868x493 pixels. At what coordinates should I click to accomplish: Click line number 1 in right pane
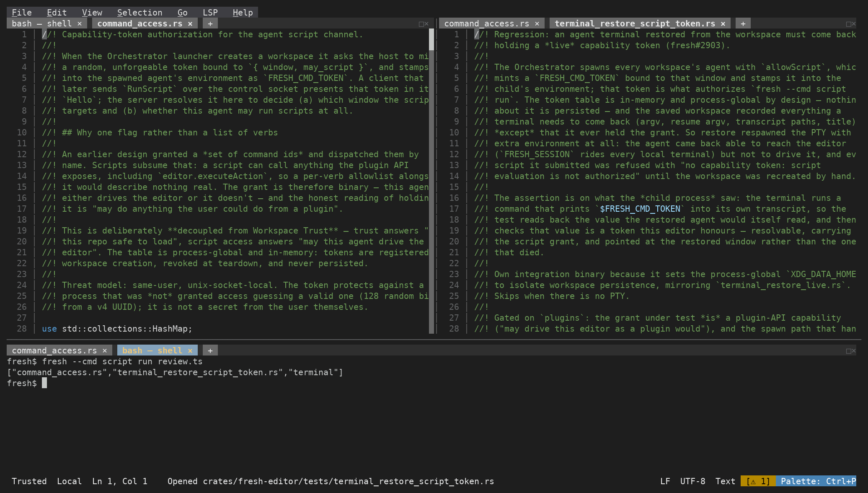(457, 34)
